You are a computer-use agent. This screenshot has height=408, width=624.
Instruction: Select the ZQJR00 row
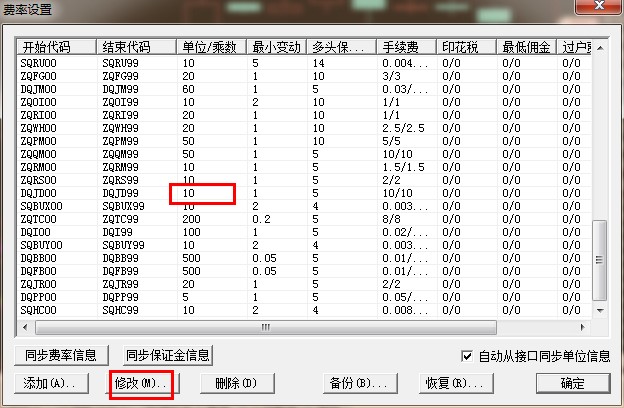pyautogui.click(x=304, y=284)
